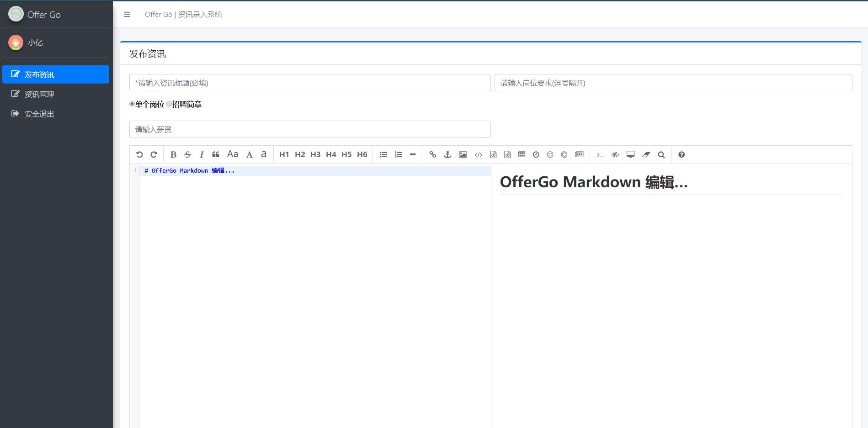Insert an H6 heading
This screenshot has width=868, height=428.
362,154
